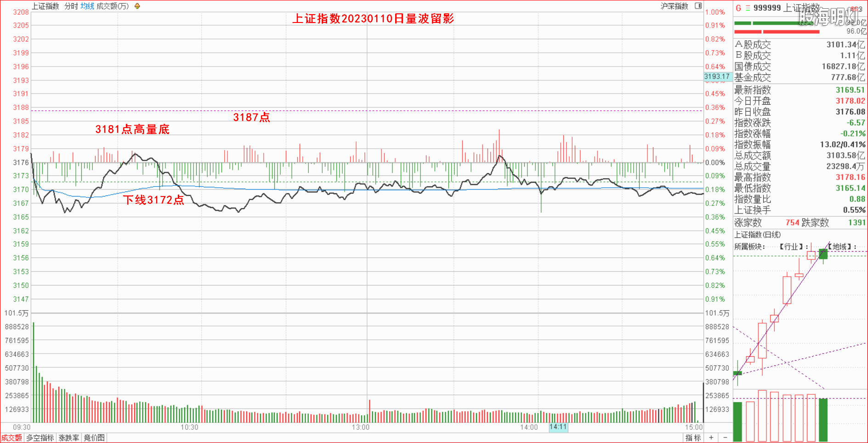Click the 沪深指数 link at top
The height and width of the screenshot is (443, 868).
pos(674,6)
